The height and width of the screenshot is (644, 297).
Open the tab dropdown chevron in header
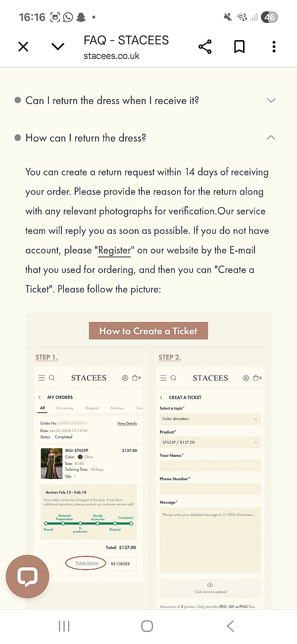(58, 47)
